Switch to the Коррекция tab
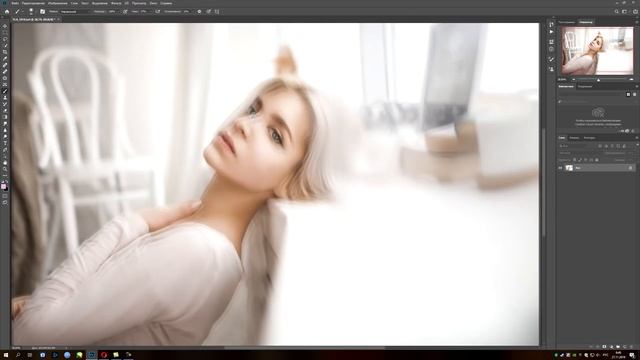Screen dimensions: 640x360 click(x=585, y=86)
